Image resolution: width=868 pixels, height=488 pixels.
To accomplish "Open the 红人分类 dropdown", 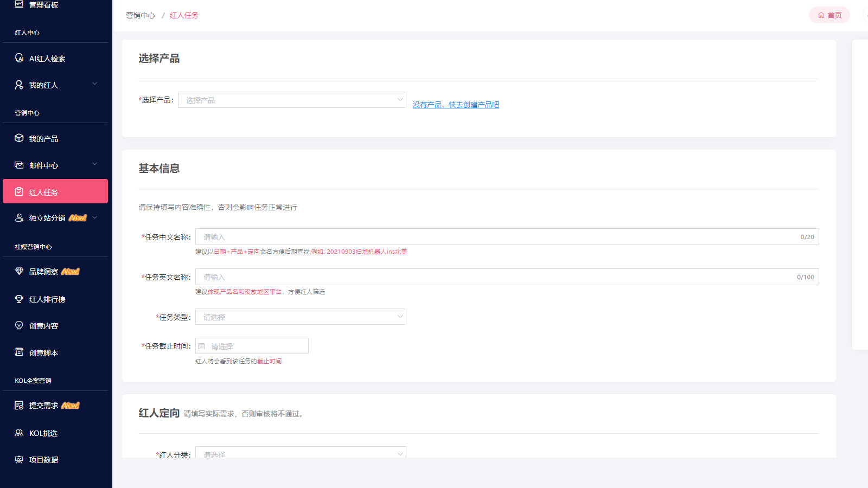I will tap(301, 454).
